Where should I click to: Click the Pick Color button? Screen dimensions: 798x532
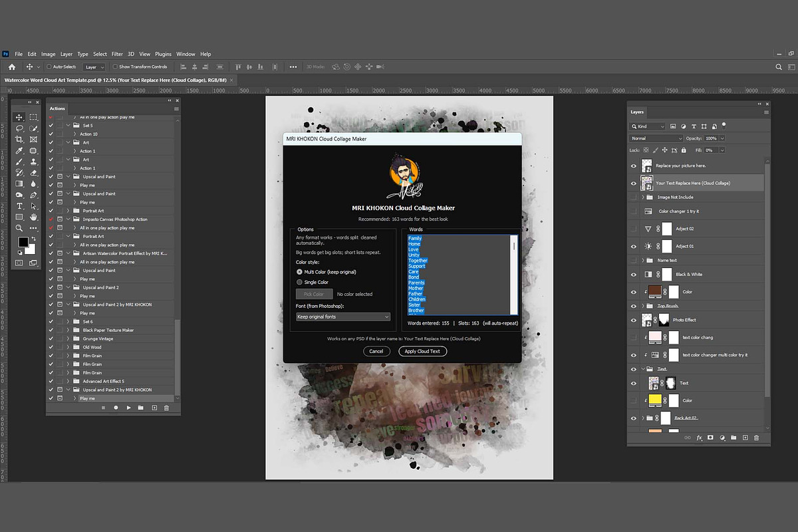click(314, 294)
